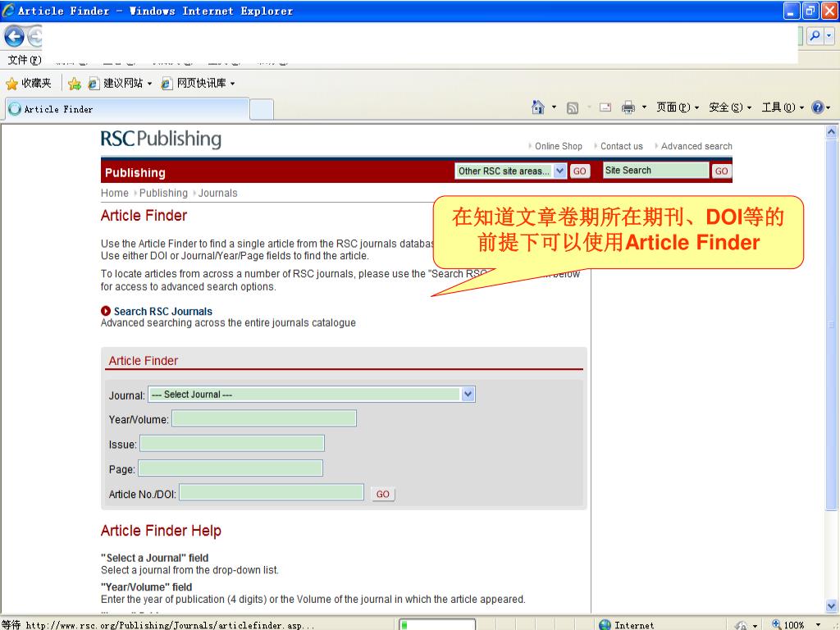The width and height of the screenshot is (840, 630).
Task: Click the RSC Publishing logo
Action: coord(161,139)
